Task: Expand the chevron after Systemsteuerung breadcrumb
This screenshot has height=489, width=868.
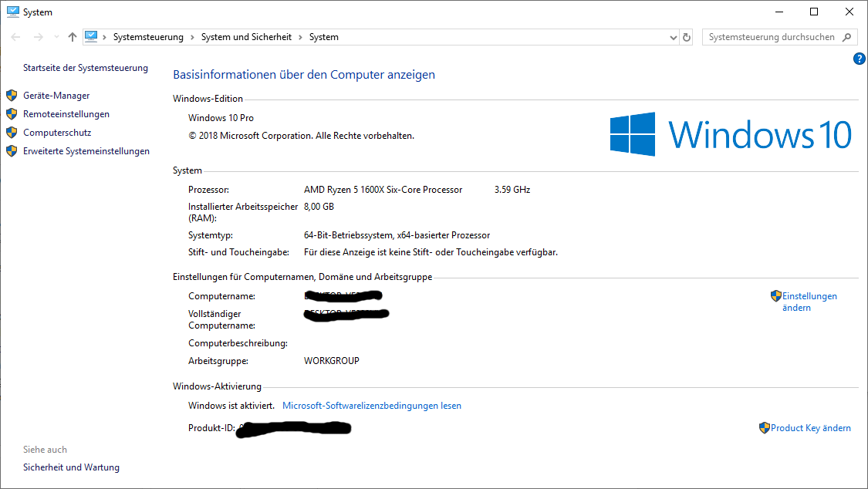Action: pos(192,37)
